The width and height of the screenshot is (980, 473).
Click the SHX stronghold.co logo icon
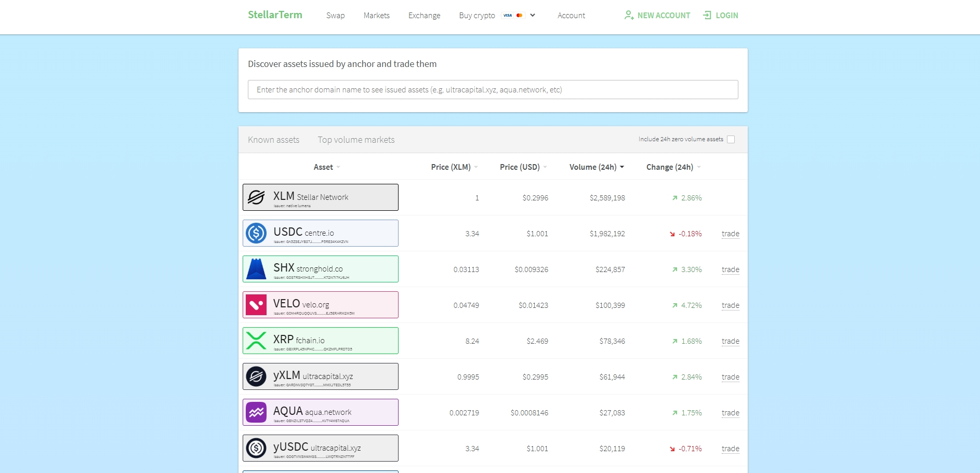[x=256, y=269]
